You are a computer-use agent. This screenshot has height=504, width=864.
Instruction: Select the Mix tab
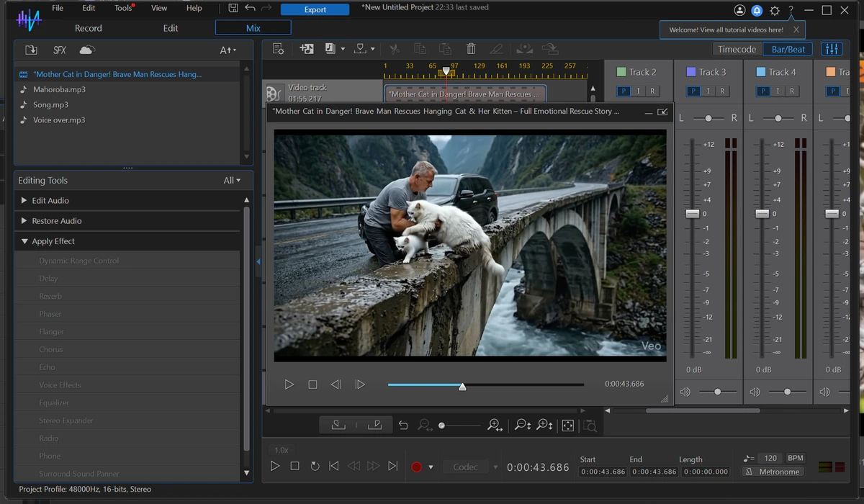(253, 28)
